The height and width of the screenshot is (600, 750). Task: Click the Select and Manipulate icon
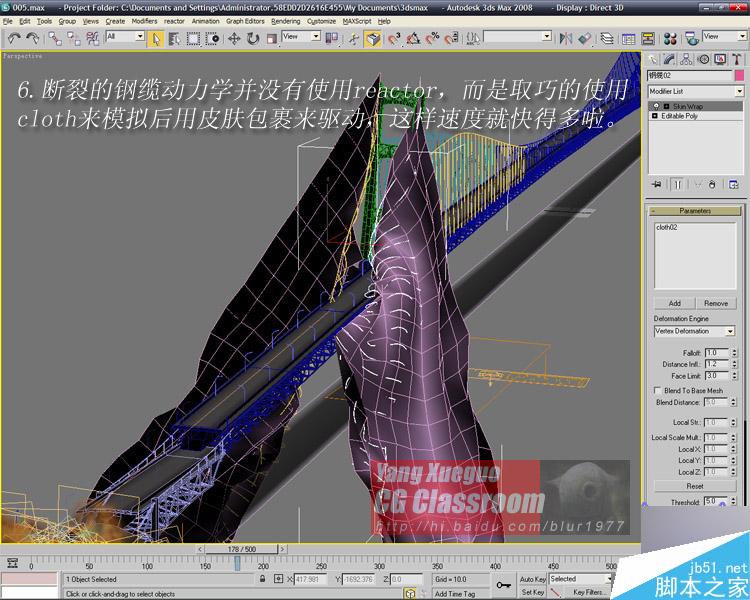tap(353, 39)
